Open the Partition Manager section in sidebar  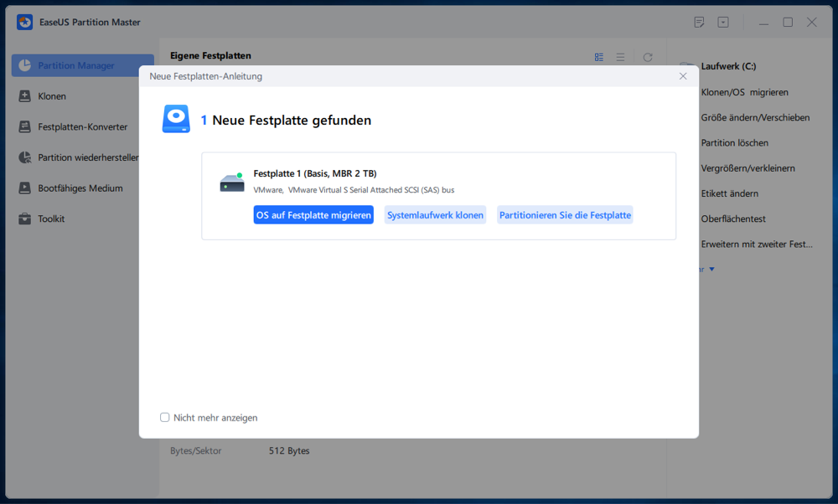tap(83, 65)
